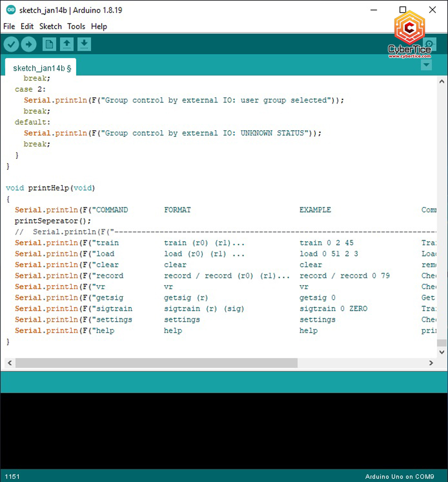The image size is (448, 482).
Task: Click 'user group selected' string text
Action: tap(284, 100)
